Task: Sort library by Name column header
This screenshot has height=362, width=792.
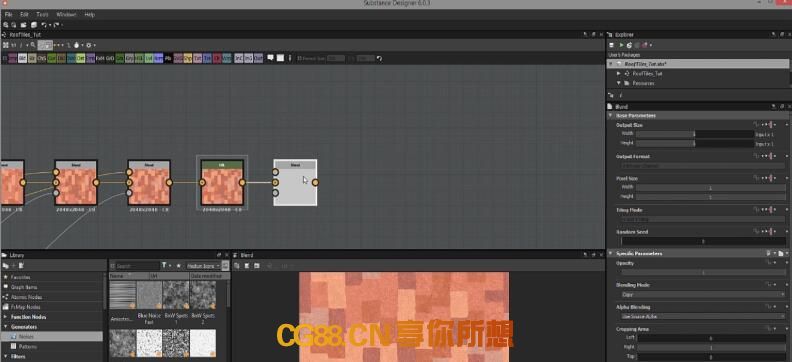Action: 129,276
